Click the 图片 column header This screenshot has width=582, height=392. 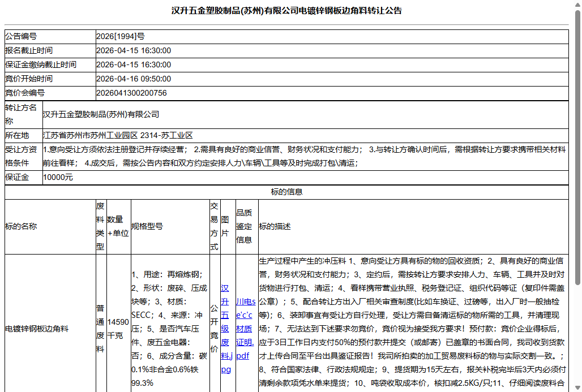click(x=228, y=227)
